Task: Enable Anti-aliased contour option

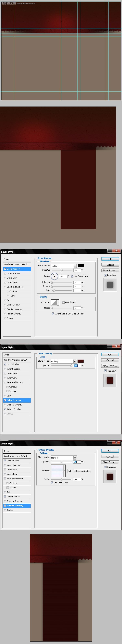Action: (x=63, y=302)
